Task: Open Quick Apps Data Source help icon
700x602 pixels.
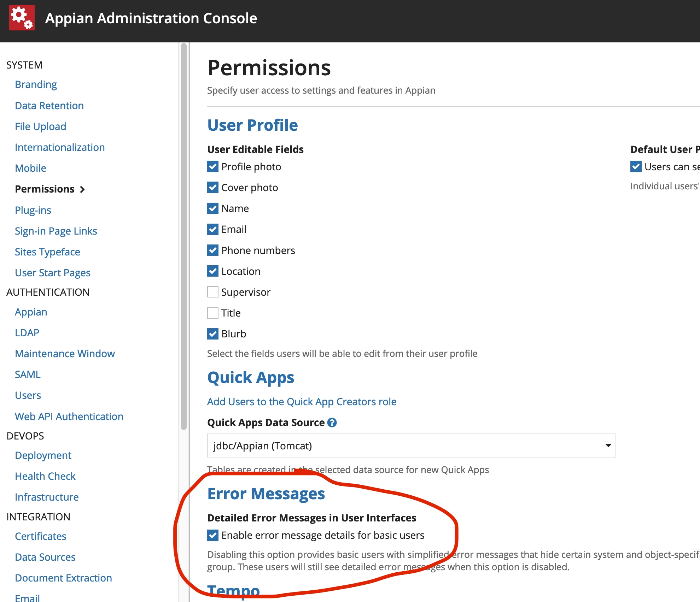Action: pyautogui.click(x=332, y=423)
